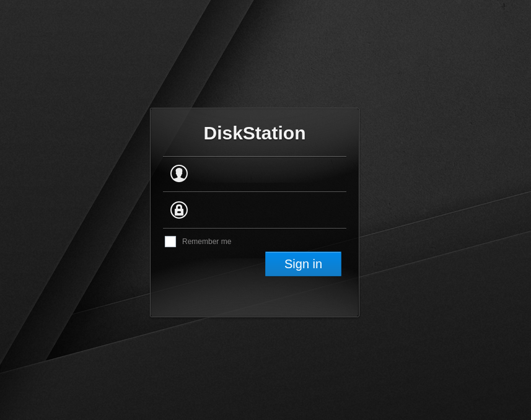Place cursor in the account name box
This screenshot has height=420, width=531.
click(x=266, y=174)
